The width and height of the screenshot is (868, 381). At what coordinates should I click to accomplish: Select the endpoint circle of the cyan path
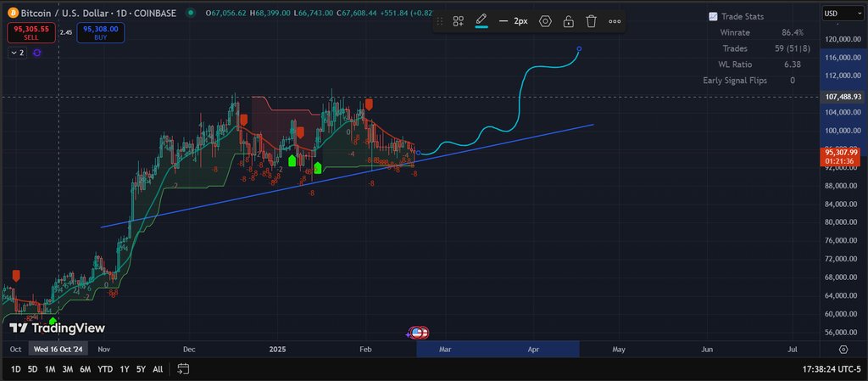(x=579, y=48)
